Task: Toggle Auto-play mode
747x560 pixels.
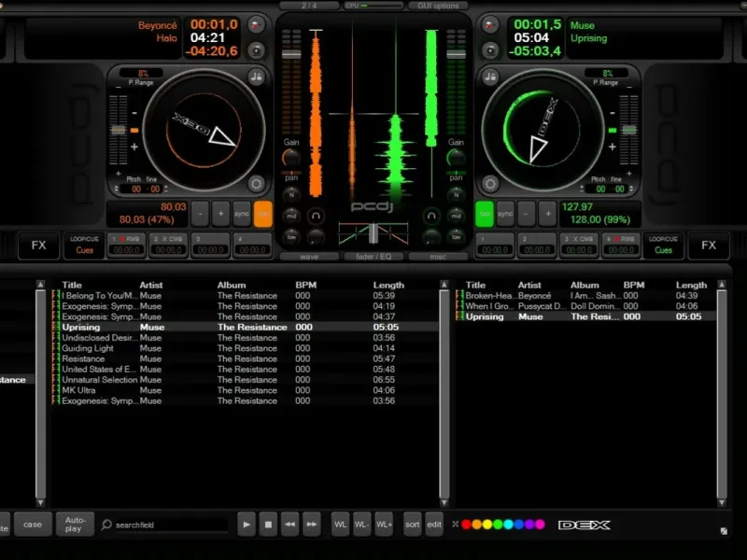Action: 75,525
